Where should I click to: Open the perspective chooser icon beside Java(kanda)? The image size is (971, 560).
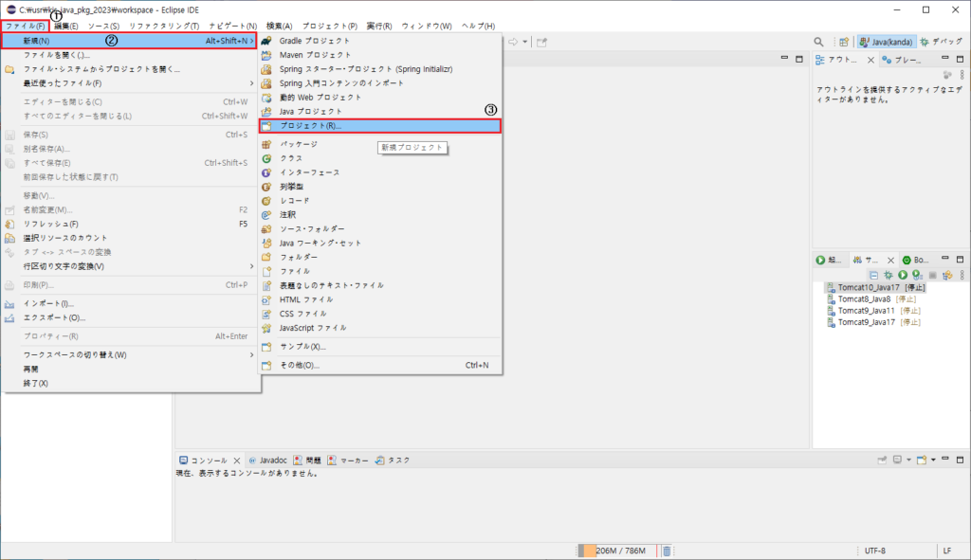pyautogui.click(x=844, y=42)
